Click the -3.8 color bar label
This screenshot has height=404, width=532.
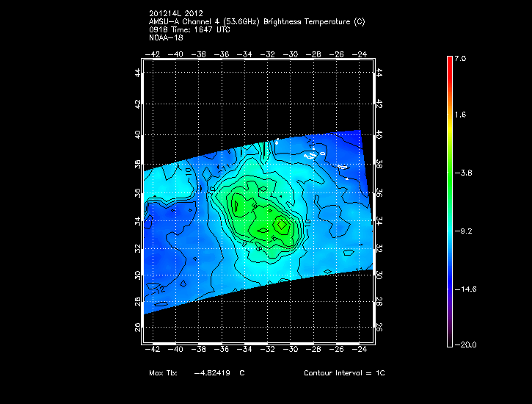coord(464,173)
